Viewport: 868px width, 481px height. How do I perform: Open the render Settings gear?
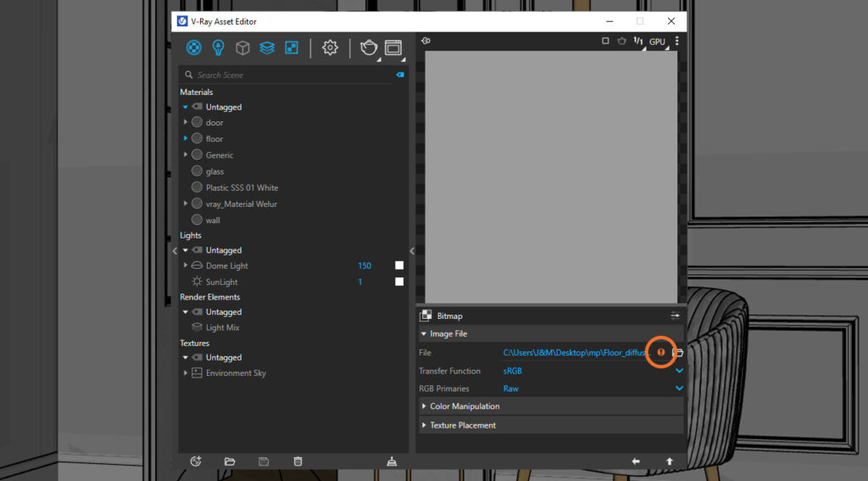point(330,48)
